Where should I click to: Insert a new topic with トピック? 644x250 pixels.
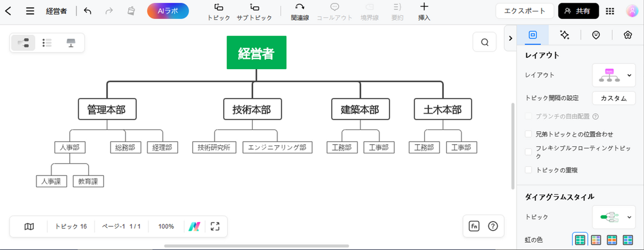218,12
